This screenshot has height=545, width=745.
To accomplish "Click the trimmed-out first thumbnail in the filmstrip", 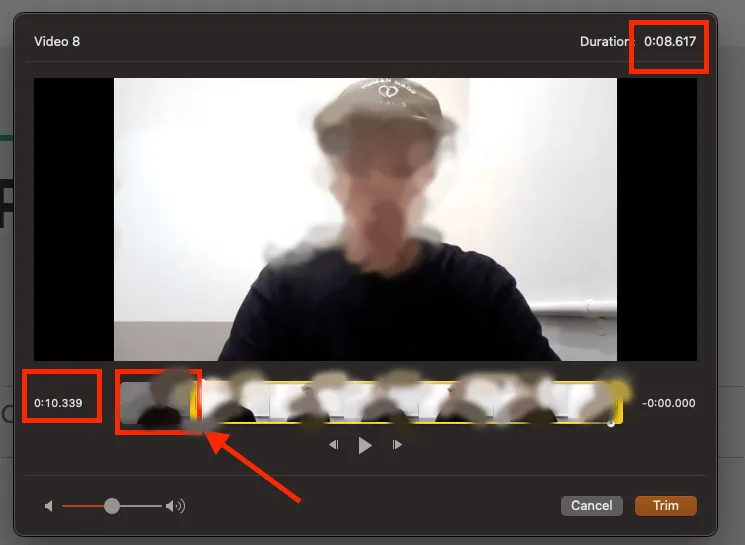I will click(155, 403).
